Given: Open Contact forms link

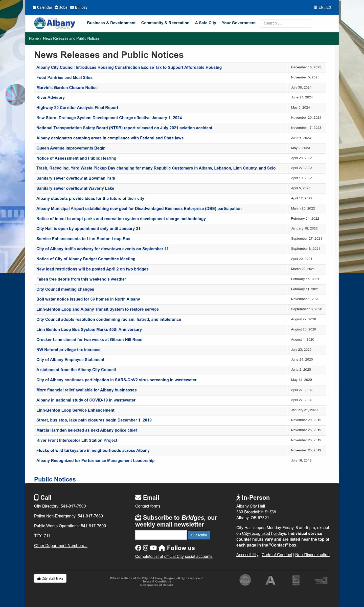Looking at the screenshot, I should coord(148,506).
